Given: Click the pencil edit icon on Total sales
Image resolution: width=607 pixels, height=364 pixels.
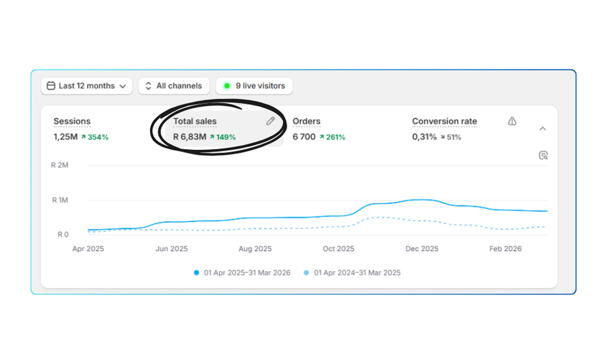Looking at the screenshot, I should [x=271, y=121].
